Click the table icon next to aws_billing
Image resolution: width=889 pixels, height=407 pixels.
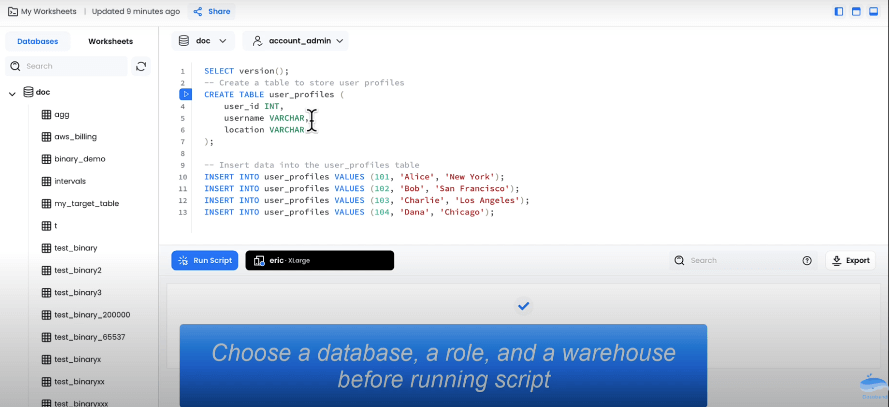(x=46, y=137)
